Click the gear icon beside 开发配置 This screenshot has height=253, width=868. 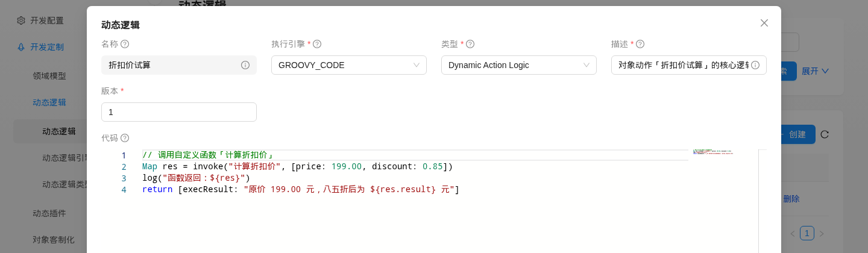21,20
